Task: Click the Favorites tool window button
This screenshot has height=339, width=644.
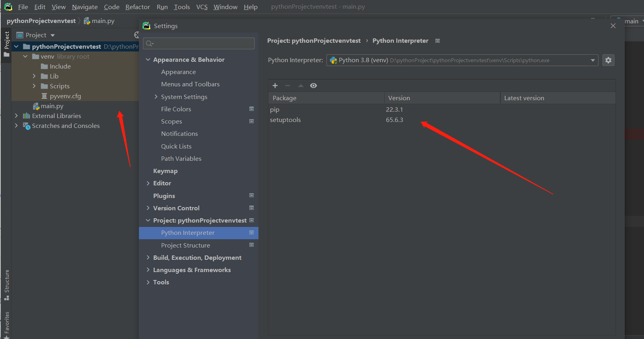Action: (7, 325)
